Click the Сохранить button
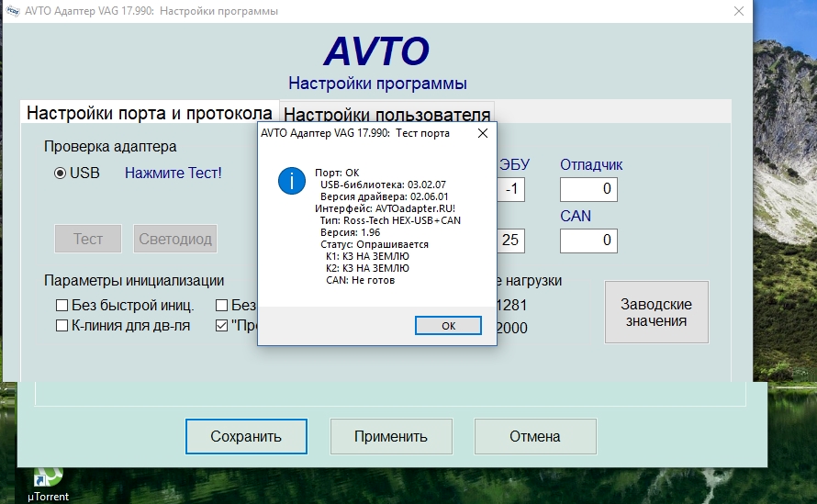The width and height of the screenshot is (817, 504). (246, 436)
